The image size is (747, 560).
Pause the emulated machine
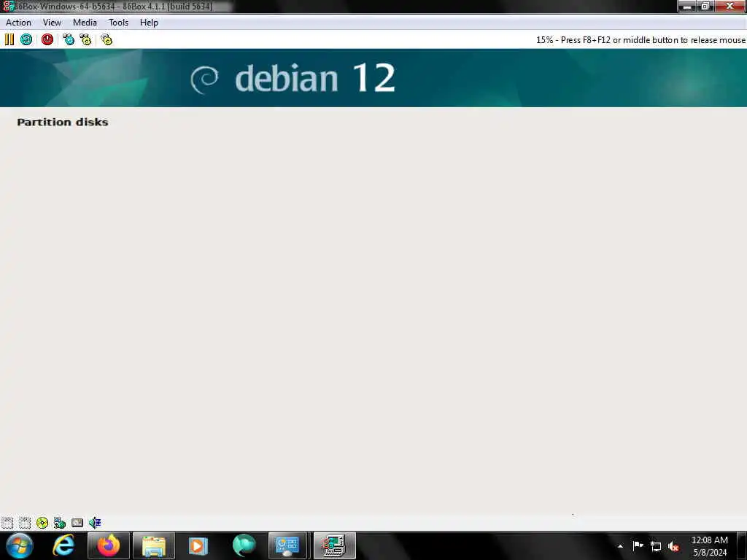(9, 39)
